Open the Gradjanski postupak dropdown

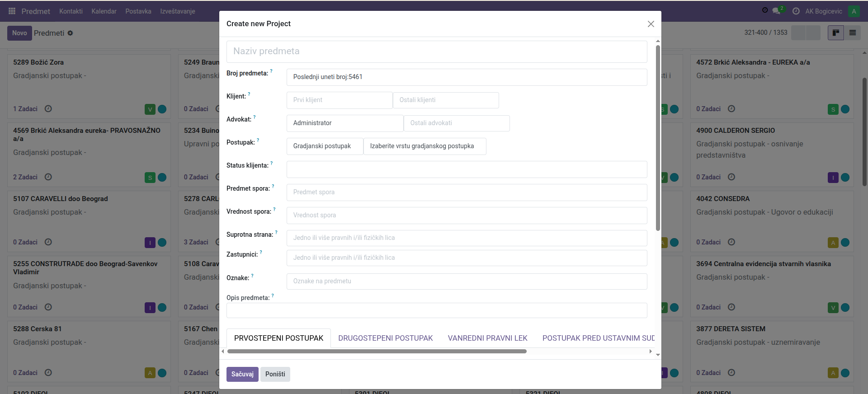pyautogui.click(x=325, y=146)
